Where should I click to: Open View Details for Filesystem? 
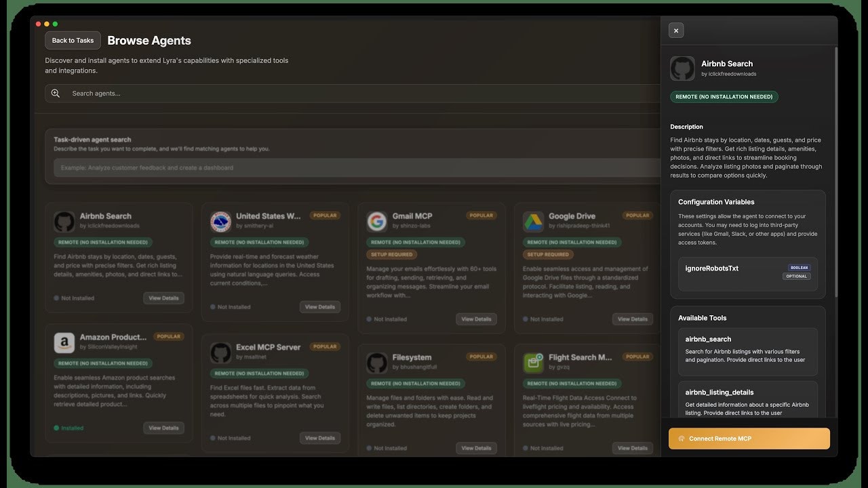click(476, 448)
